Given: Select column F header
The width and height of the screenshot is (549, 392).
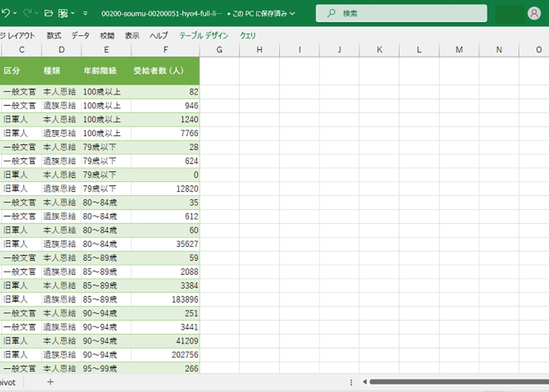Looking at the screenshot, I should pos(165,50).
